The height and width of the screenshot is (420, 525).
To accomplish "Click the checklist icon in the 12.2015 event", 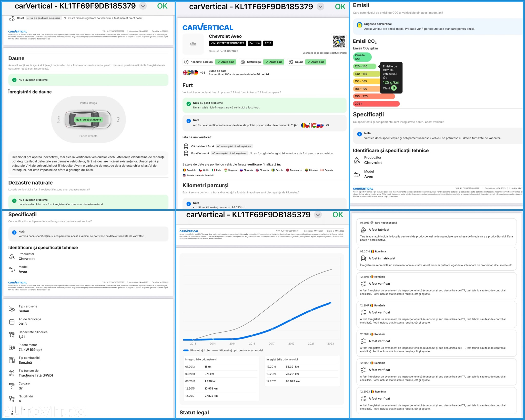I will point(364,284).
